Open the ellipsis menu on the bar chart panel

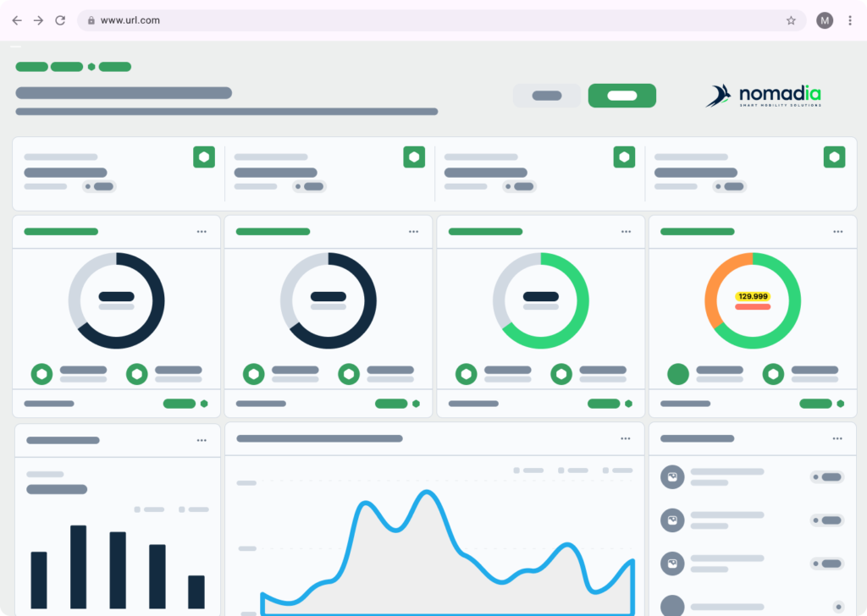coord(201,440)
